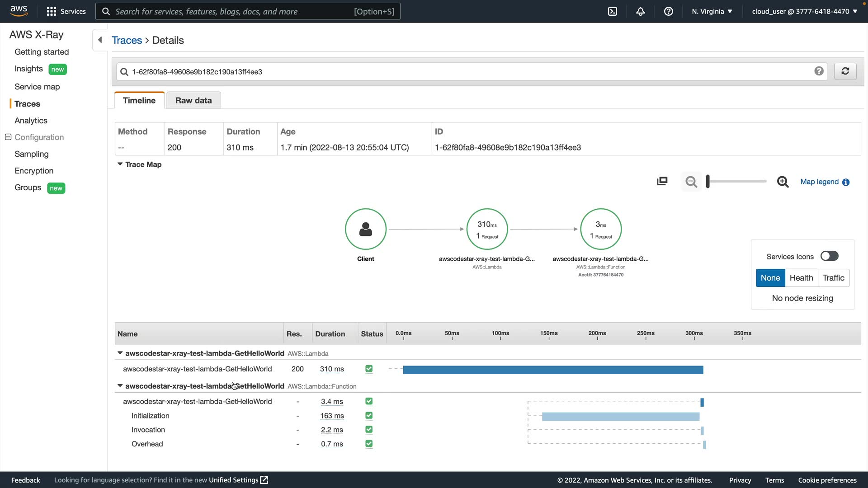The width and height of the screenshot is (868, 488).
Task: Select the Traffic node sizing option
Action: (833, 278)
